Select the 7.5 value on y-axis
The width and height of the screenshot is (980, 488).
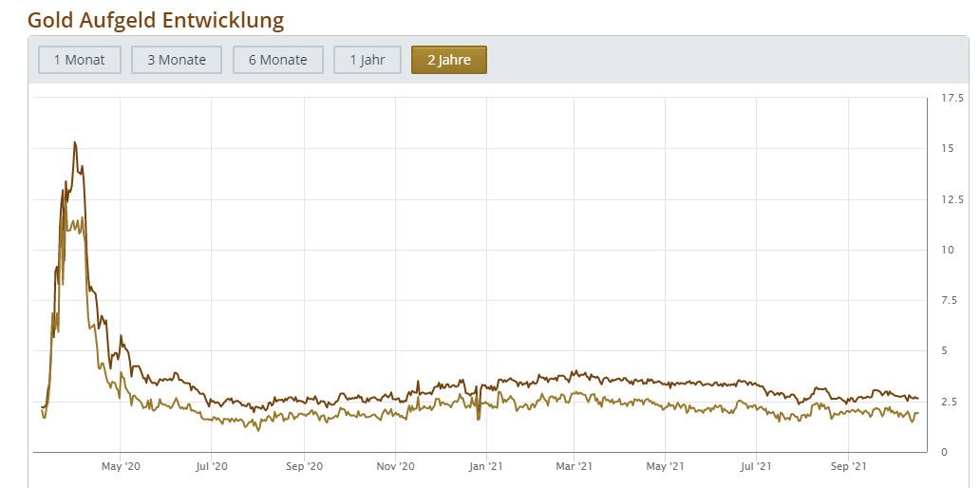coord(949,300)
